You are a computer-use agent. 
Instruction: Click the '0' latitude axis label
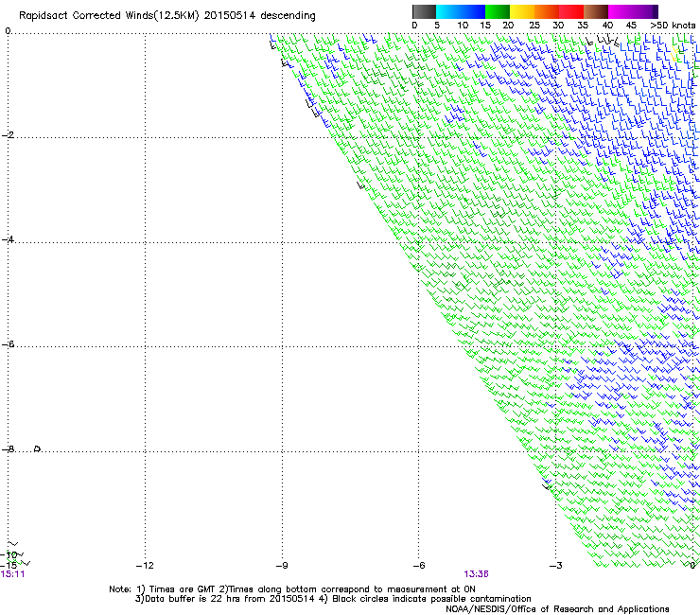(x=8, y=31)
